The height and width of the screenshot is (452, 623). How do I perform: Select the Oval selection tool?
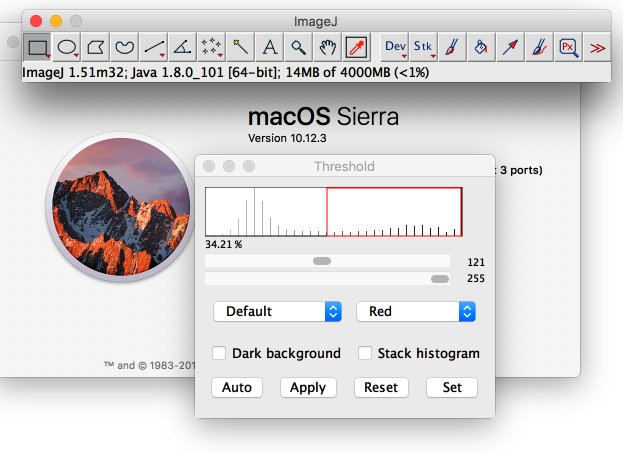coord(67,47)
